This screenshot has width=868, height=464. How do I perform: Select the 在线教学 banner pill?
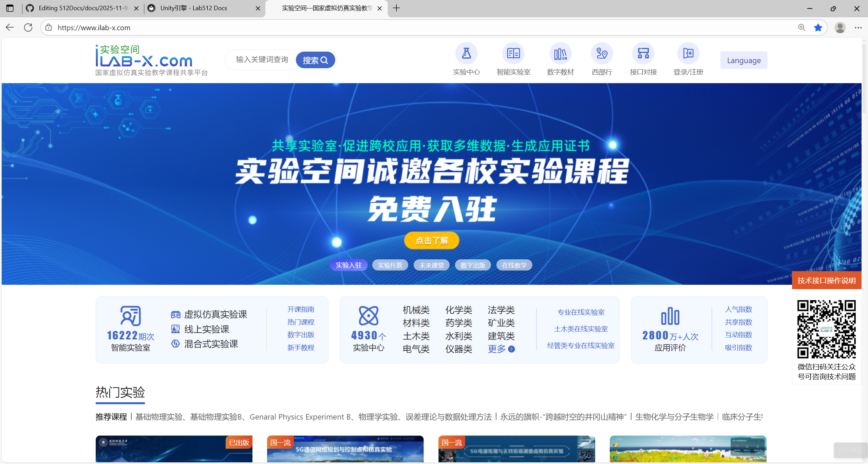pyautogui.click(x=514, y=265)
